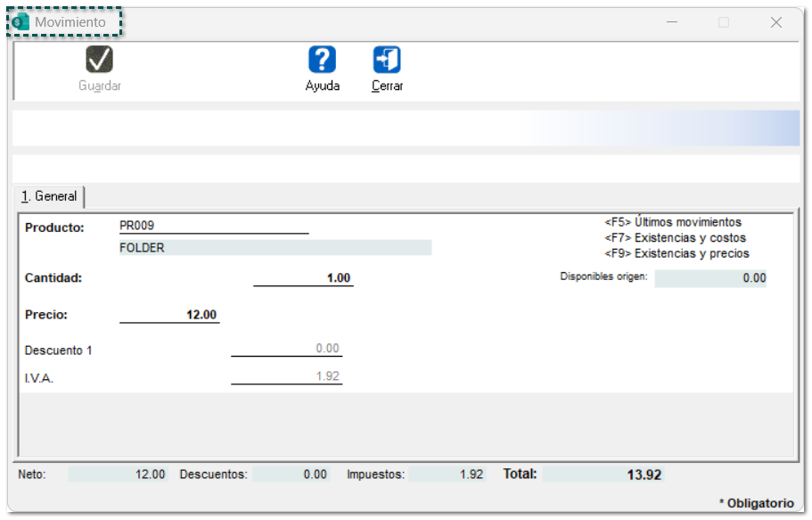Click the Precio field showing 12.00
Viewport: 812px width, 520px height.
tap(169, 315)
